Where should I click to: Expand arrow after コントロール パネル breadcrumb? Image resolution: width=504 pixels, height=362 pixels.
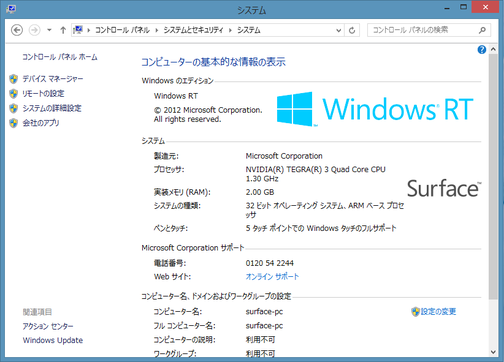157,30
